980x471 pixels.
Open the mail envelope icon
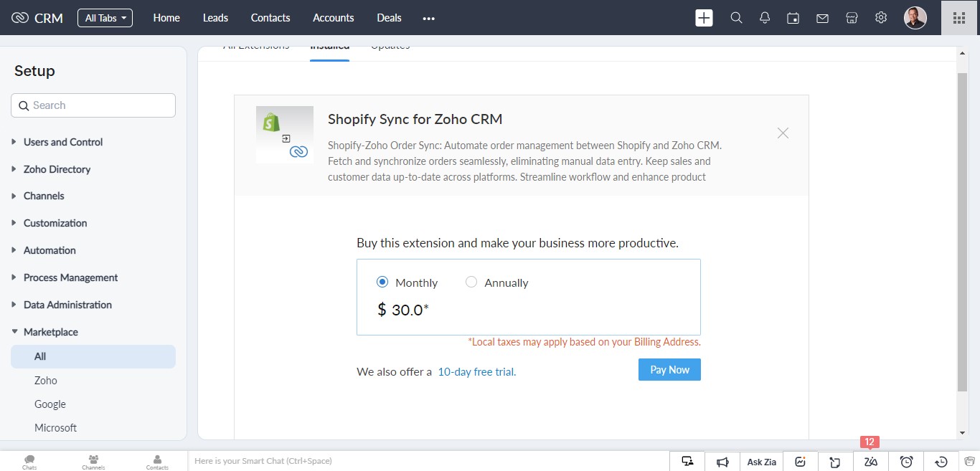point(822,19)
